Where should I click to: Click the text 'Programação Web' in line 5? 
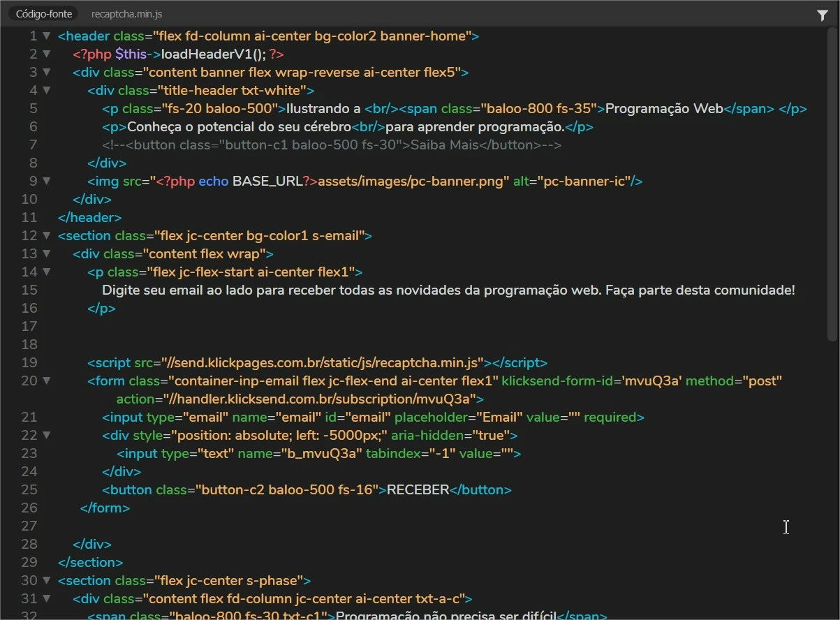click(663, 108)
